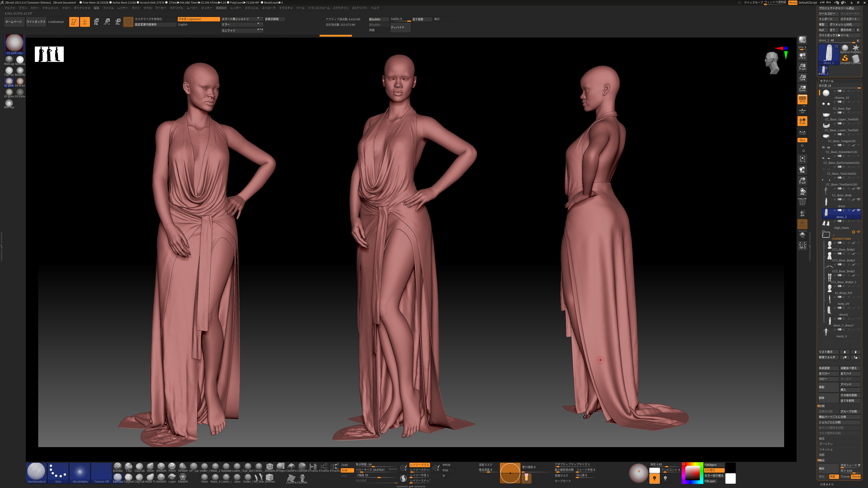Click the LightBox button

pos(36,22)
